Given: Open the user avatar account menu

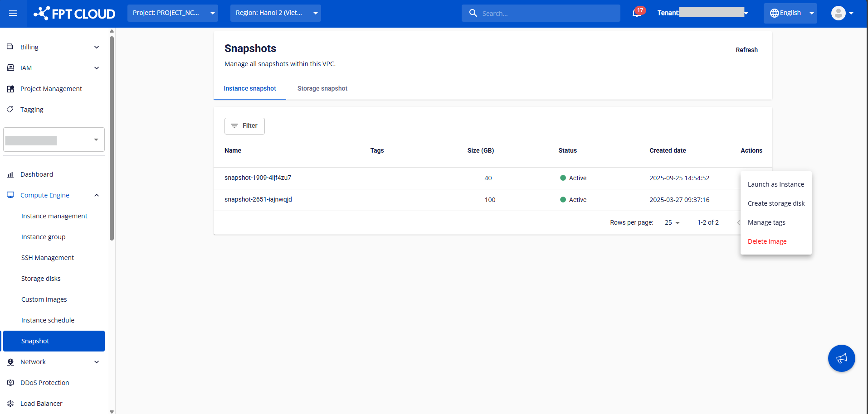Looking at the screenshot, I should (842, 13).
